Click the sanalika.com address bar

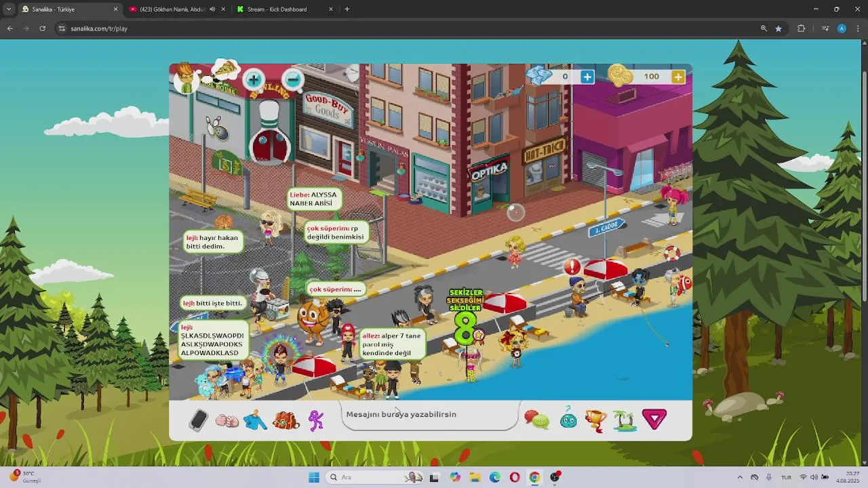[x=407, y=28]
